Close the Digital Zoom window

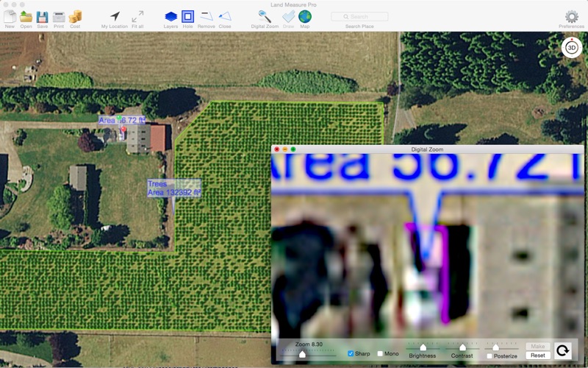point(277,149)
